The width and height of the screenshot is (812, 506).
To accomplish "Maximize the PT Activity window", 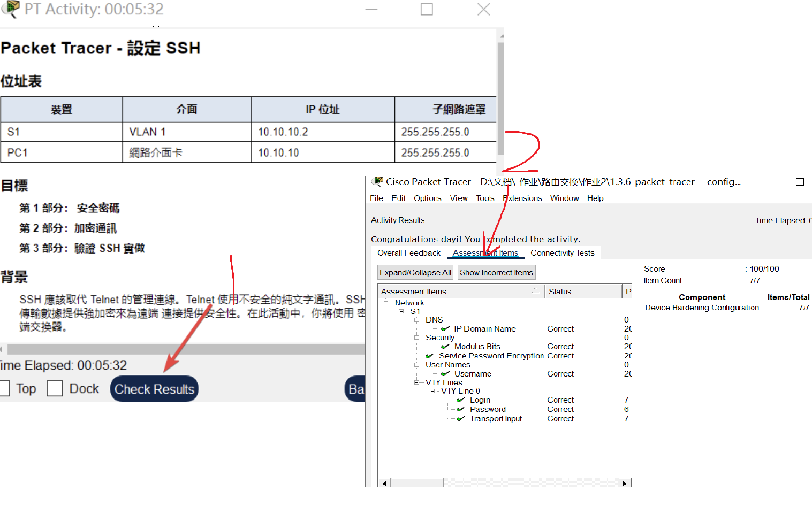I will pos(427,9).
